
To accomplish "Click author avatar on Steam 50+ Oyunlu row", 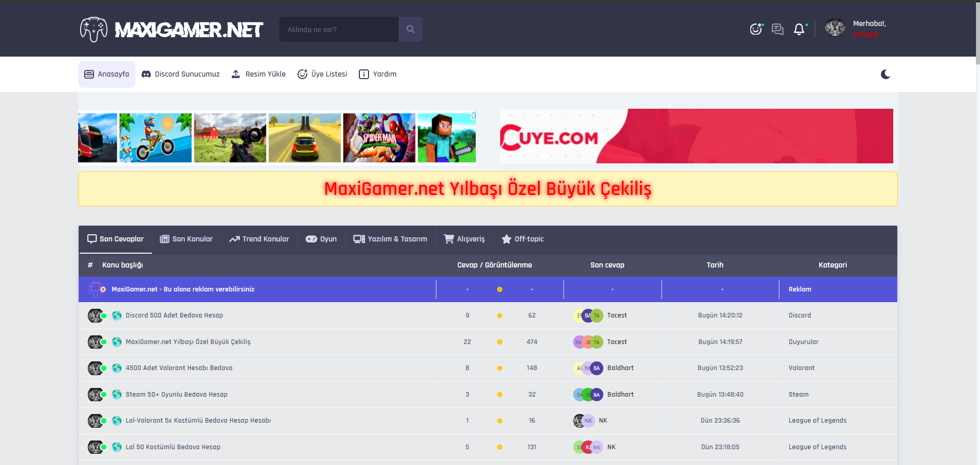I will (95, 395).
